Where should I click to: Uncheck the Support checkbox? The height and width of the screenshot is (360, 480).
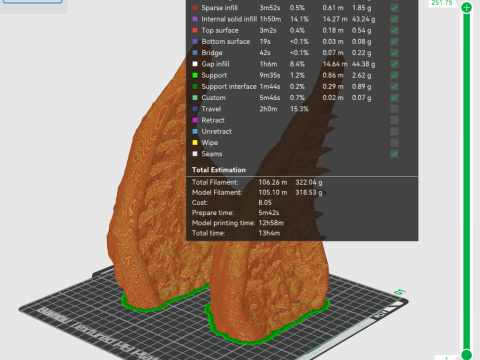[394, 75]
